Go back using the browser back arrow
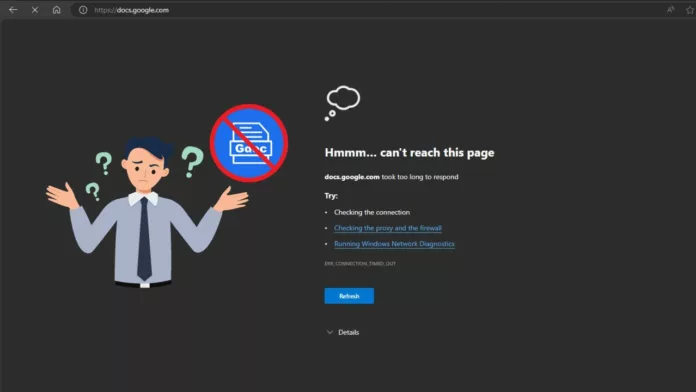This screenshot has height=392, width=696. point(13,10)
